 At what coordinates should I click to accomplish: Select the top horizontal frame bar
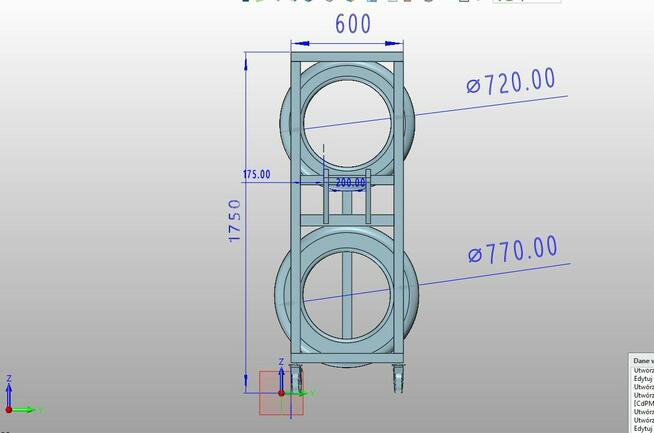(x=348, y=57)
